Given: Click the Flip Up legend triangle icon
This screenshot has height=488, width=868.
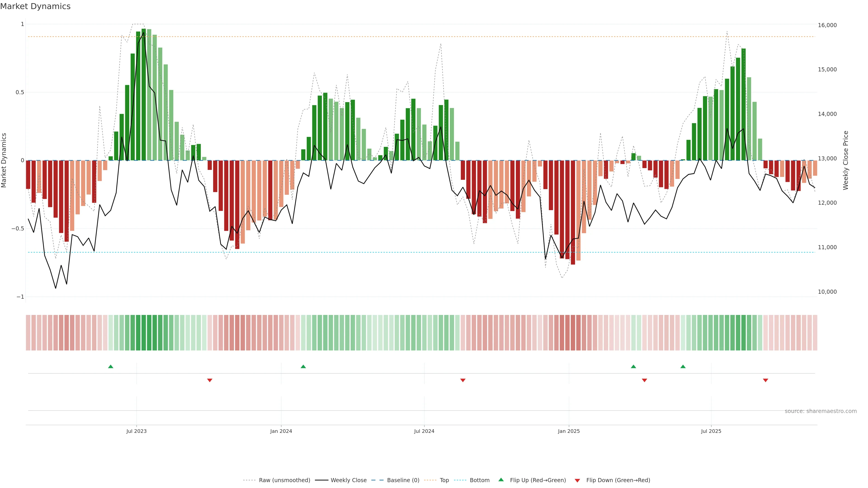Looking at the screenshot, I should coord(501,480).
